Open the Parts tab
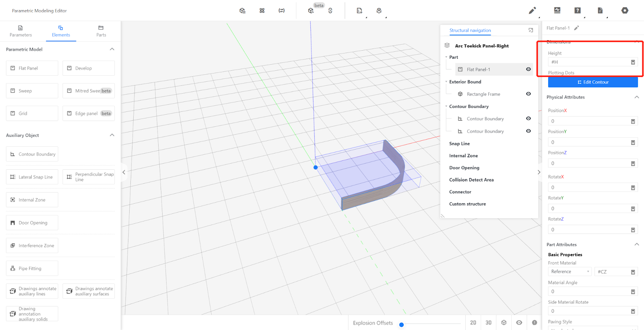Image resolution: width=644 pixels, height=330 pixels. 101,31
